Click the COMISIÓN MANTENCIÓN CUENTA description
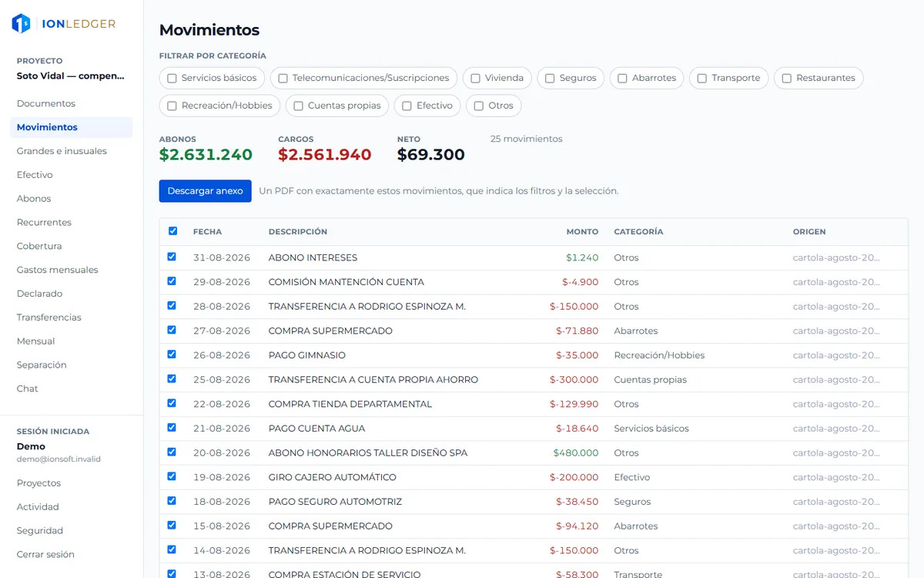 (x=346, y=282)
